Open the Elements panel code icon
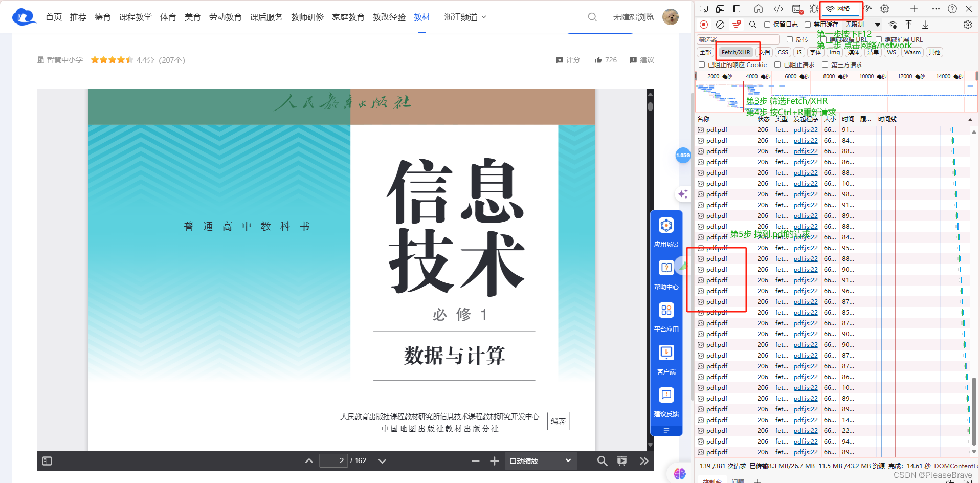 pyautogui.click(x=778, y=9)
